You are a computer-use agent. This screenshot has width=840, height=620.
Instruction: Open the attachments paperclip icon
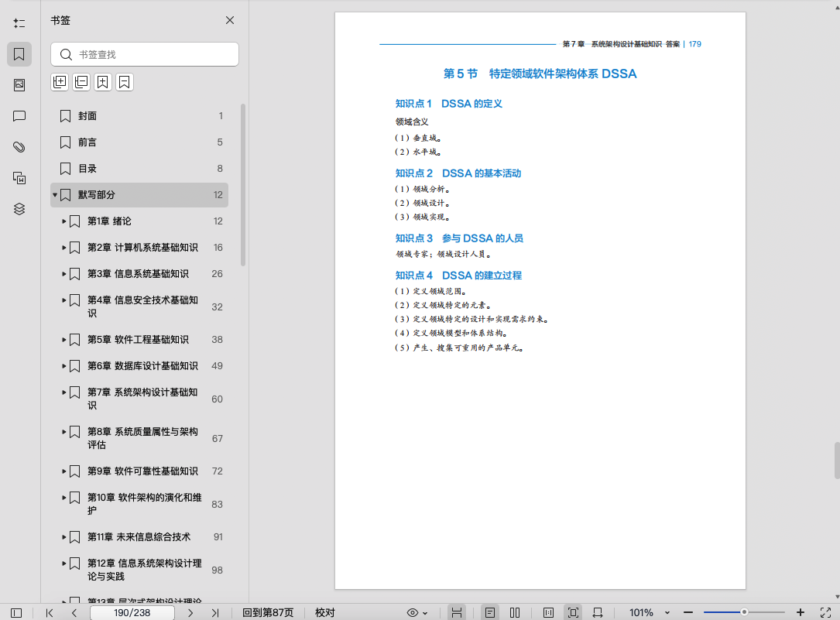point(19,147)
